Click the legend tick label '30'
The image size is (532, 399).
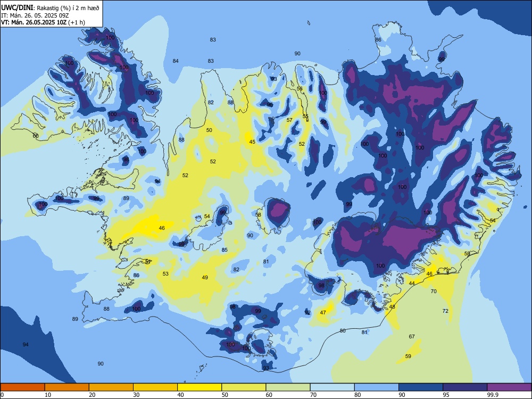coord(136,395)
